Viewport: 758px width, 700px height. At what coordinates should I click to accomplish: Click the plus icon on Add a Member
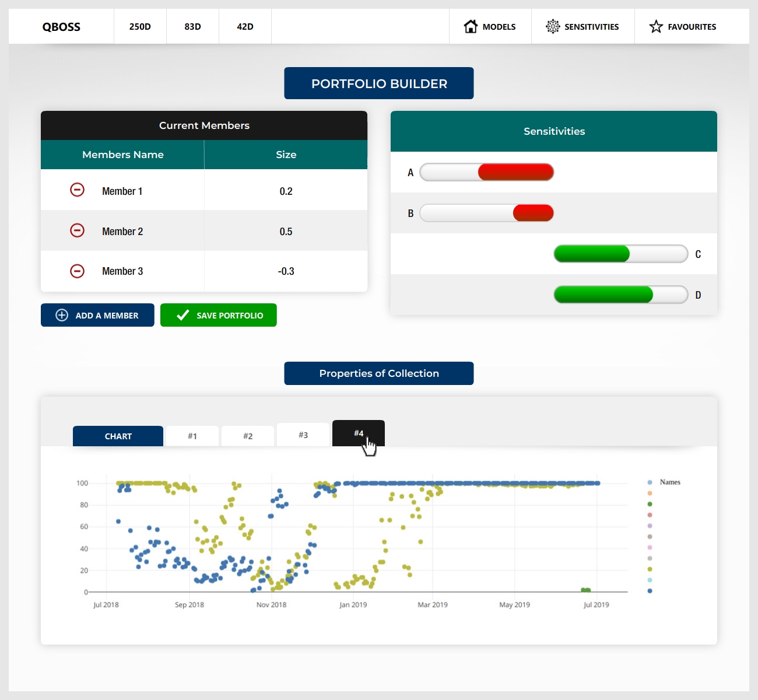click(62, 315)
